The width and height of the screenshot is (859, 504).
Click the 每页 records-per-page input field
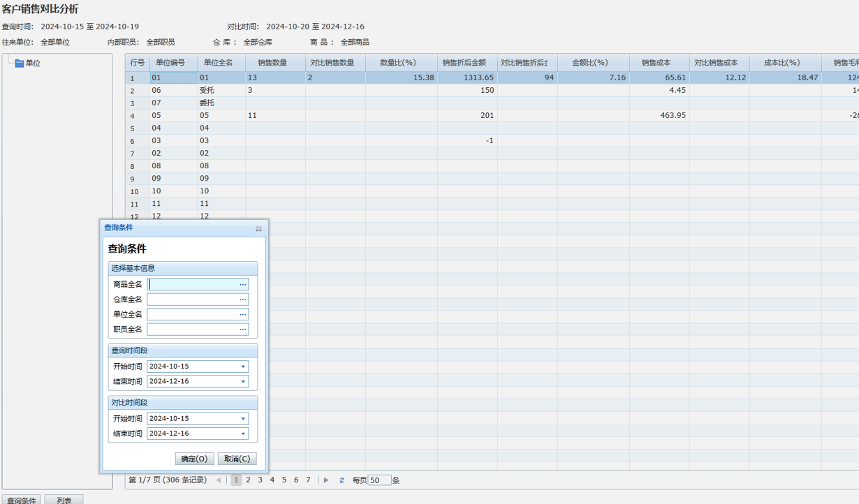(x=379, y=480)
